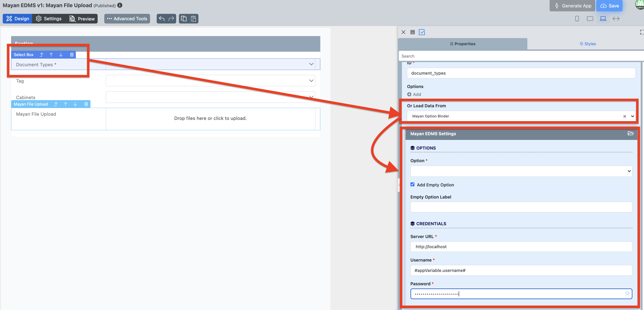This screenshot has width=644, height=310.
Task: Click the Server URL input field
Action: point(521,247)
